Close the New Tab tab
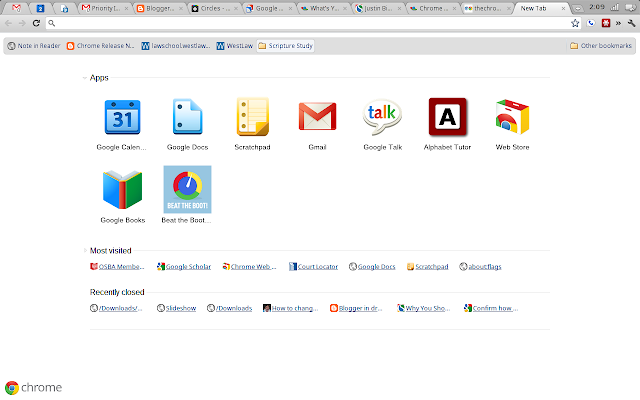 [x=563, y=8]
